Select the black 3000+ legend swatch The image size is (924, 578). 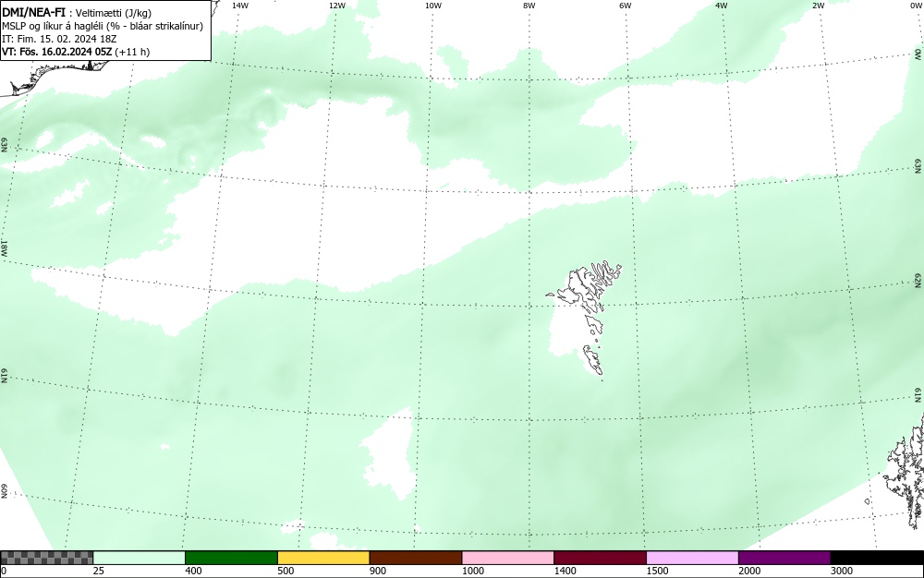tap(877, 558)
